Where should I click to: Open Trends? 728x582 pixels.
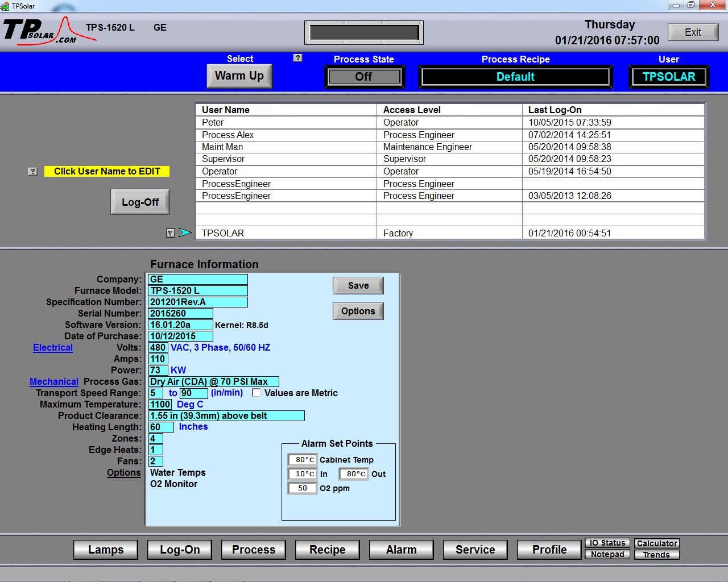tap(657, 555)
